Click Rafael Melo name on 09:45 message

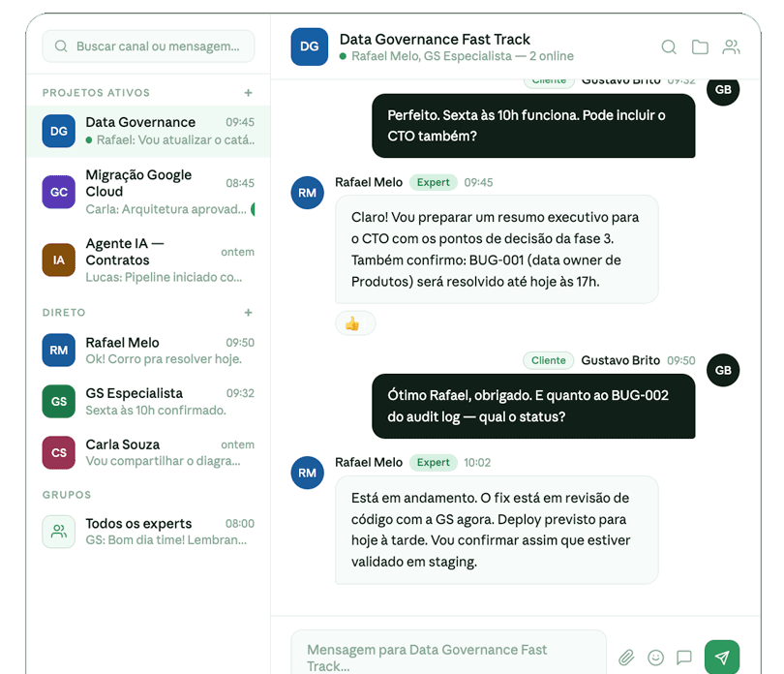coord(369,183)
